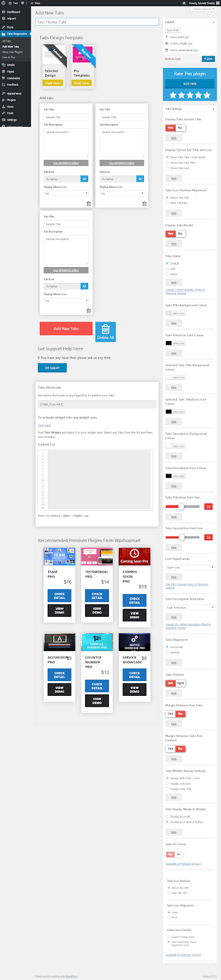Expand Screen Options dropdown
Screen dimensions: 221x980
coord(204,9)
